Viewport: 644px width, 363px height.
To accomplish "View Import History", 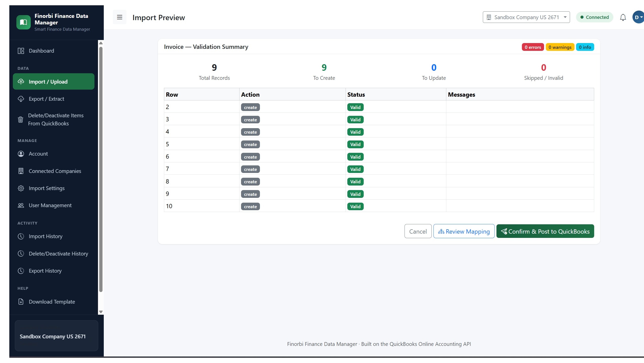I will pyautogui.click(x=54, y=236).
